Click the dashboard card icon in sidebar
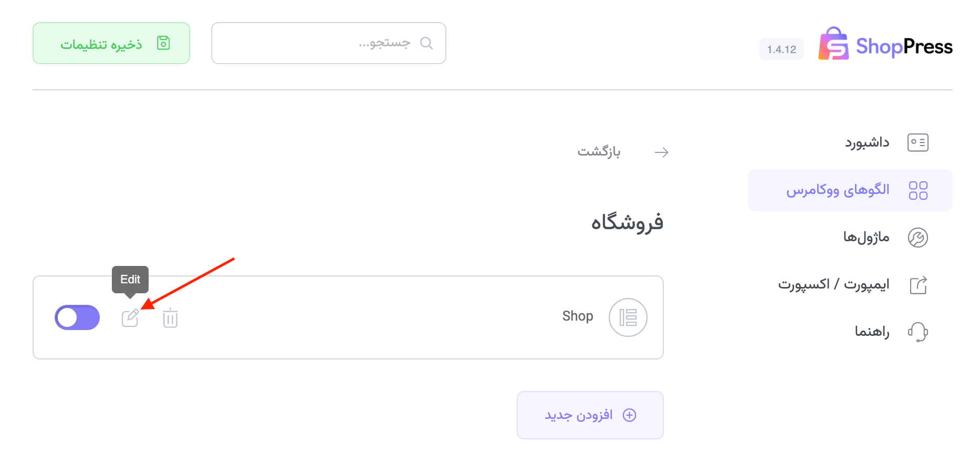 point(918,142)
